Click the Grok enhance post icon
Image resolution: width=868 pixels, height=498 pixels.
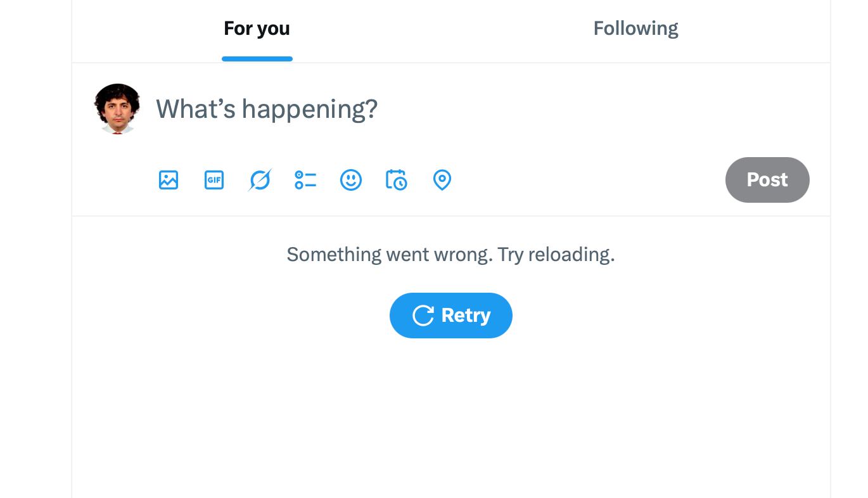click(x=260, y=180)
